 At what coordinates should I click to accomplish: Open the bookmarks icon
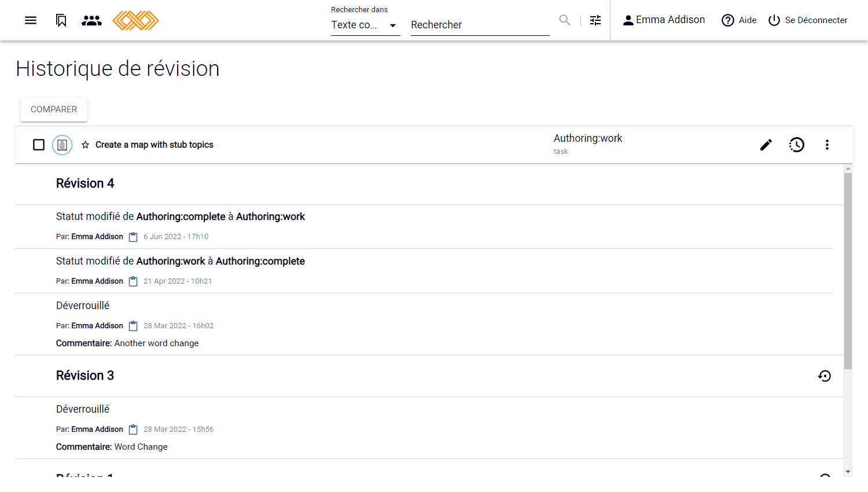click(x=61, y=20)
